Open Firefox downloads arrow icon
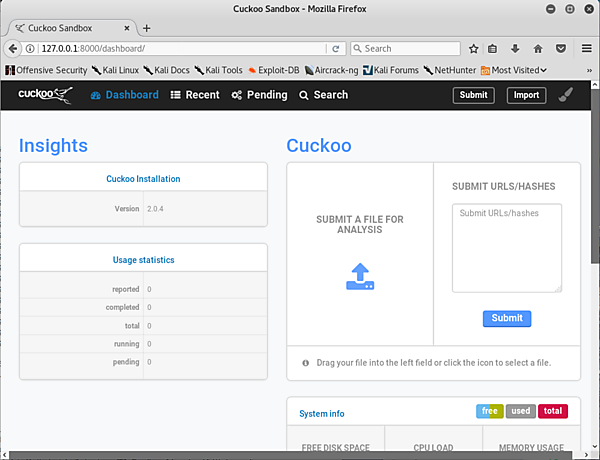Image resolution: width=600 pixels, height=460 pixels. point(515,48)
